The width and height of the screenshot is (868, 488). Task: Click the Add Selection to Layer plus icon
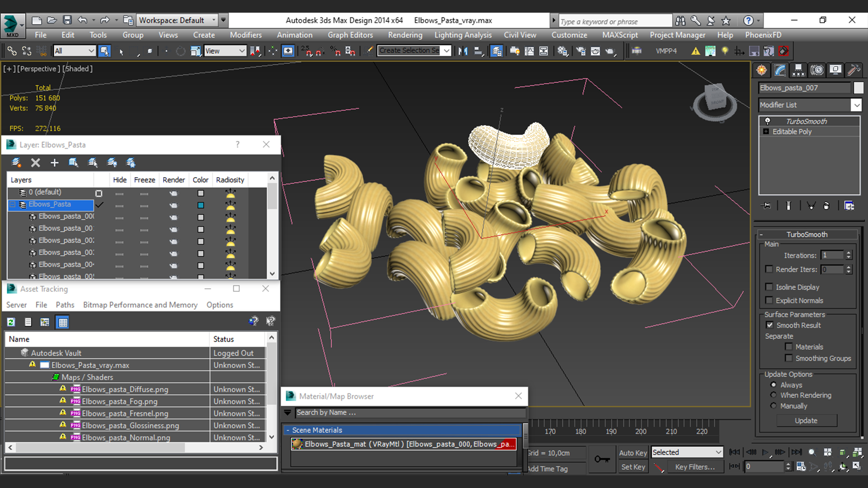tap(54, 163)
